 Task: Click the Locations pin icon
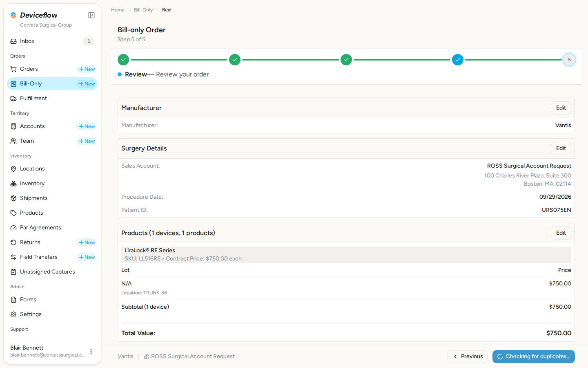13,169
